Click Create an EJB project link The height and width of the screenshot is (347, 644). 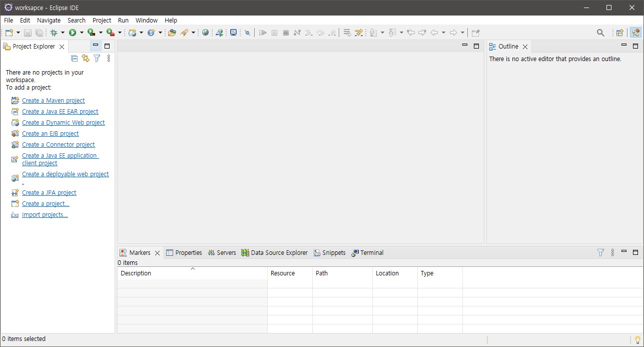click(x=51, y=134)
